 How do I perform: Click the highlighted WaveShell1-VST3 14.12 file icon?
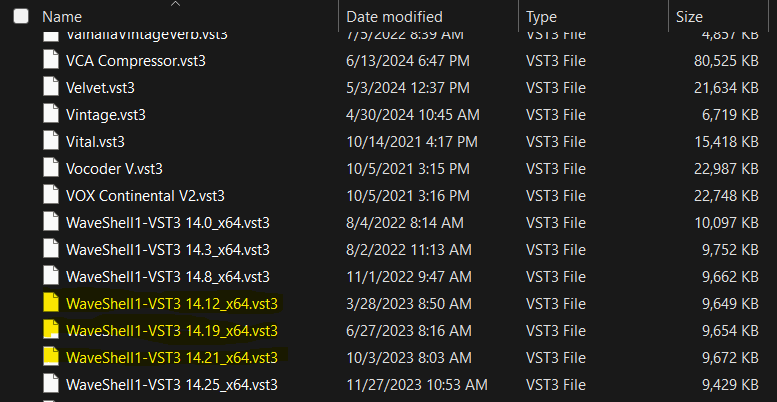pyautogui.click(x=51, y=303)
